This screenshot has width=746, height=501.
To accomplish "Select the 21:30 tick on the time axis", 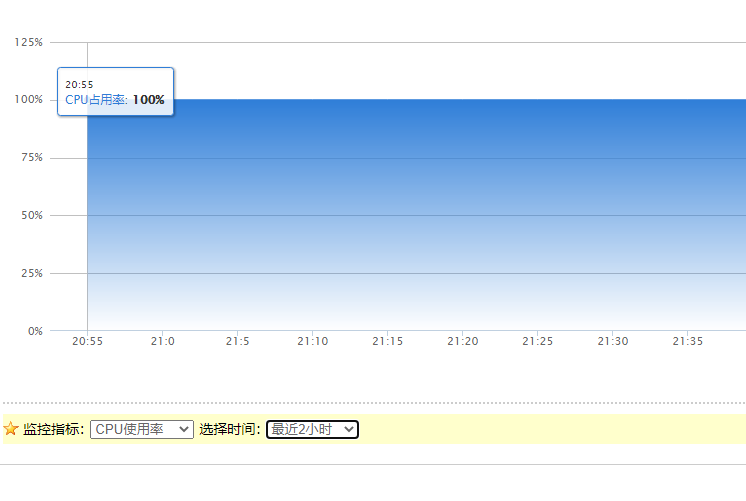I will point(612,341).
